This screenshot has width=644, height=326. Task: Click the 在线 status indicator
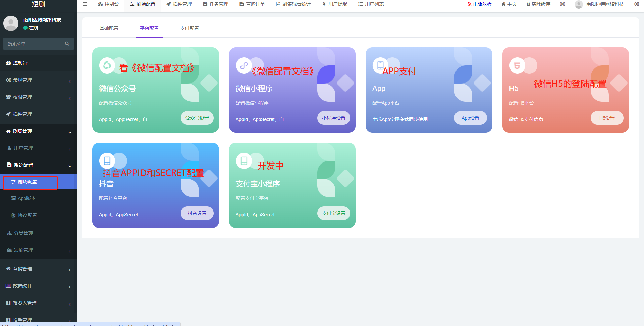31,28
